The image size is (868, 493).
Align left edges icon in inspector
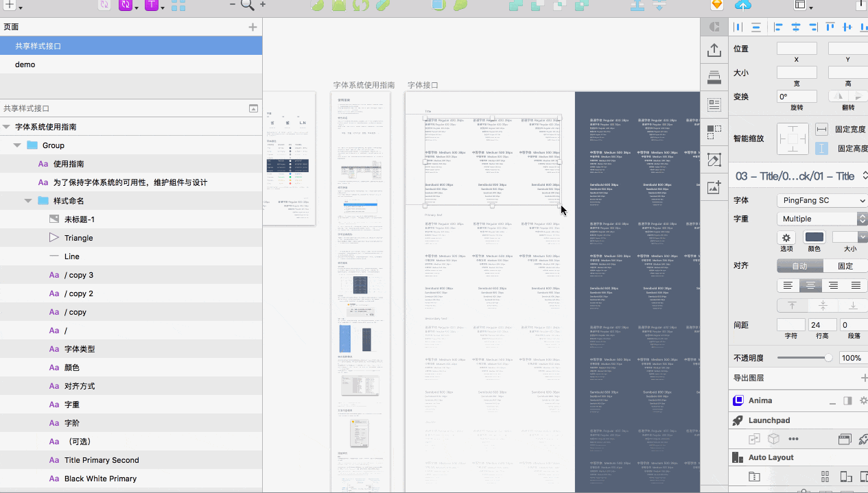[x=779, y=27]
